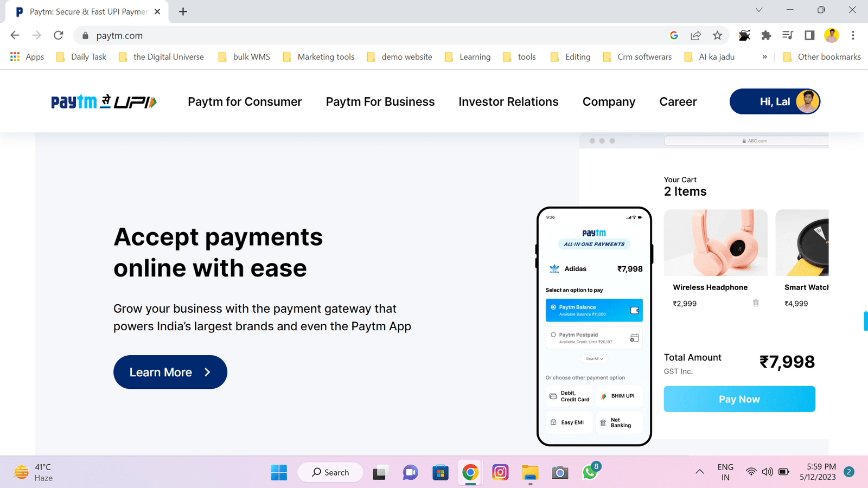
Task: Open the Digital Universe bookmark folder
Action: (x=162, y=57)
